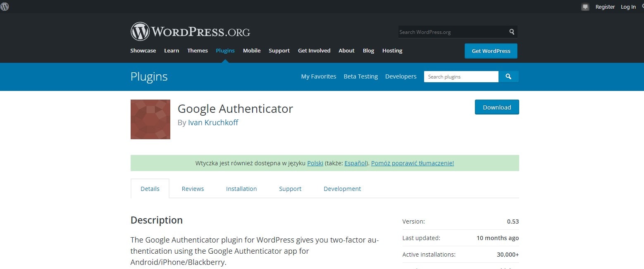Open the Español translation link
This screenshot has height=269, width=644.
click(x=355, y=163)
